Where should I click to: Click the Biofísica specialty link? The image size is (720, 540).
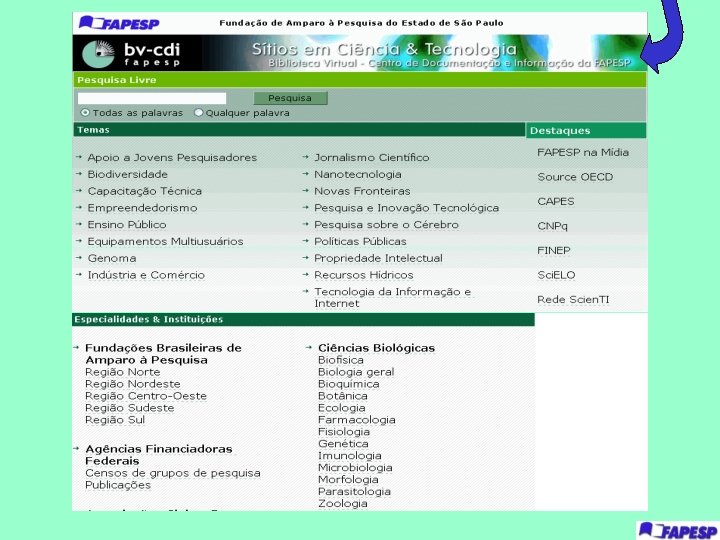coord(341,360)
